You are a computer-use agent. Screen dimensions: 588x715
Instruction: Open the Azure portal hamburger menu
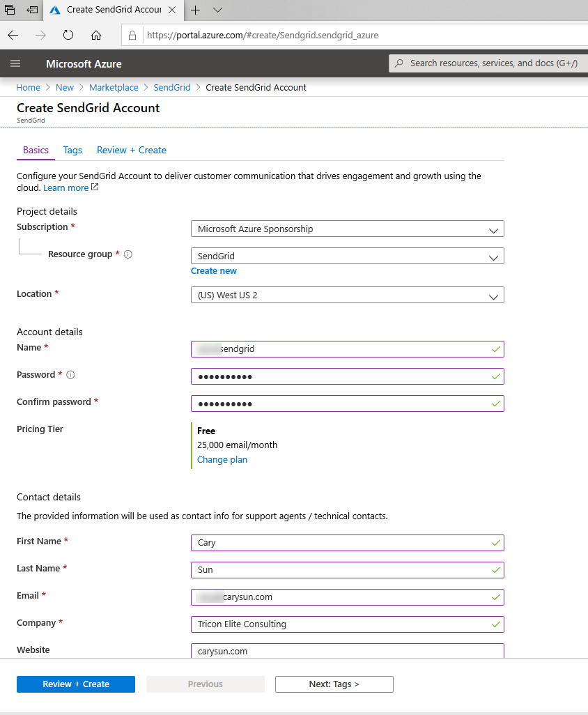15,63
